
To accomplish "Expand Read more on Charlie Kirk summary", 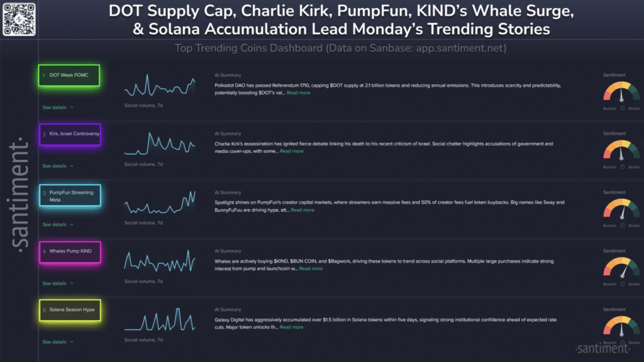I will [291, 152].
